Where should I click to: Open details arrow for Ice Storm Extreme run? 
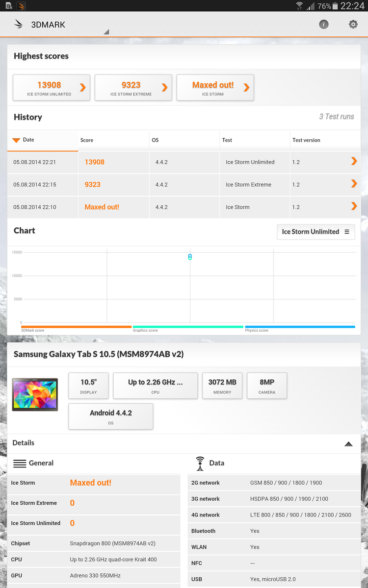tap(354, 184)
